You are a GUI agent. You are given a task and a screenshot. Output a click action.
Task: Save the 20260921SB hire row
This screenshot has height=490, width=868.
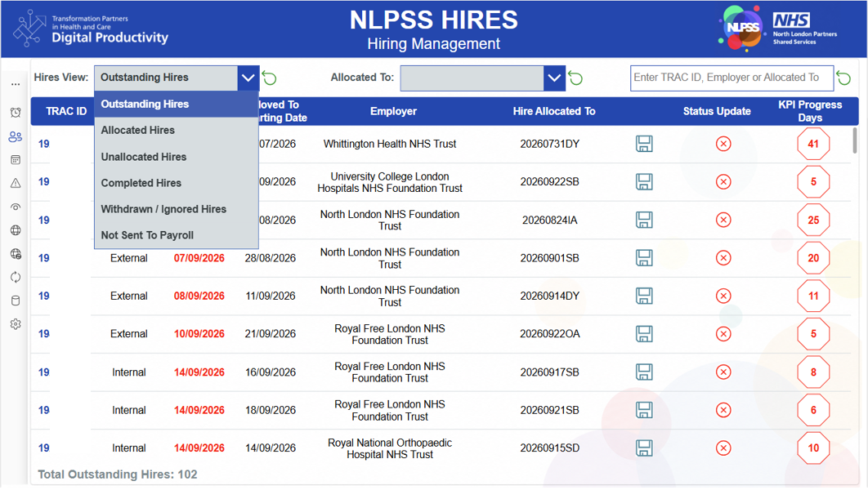pos(644,410)
